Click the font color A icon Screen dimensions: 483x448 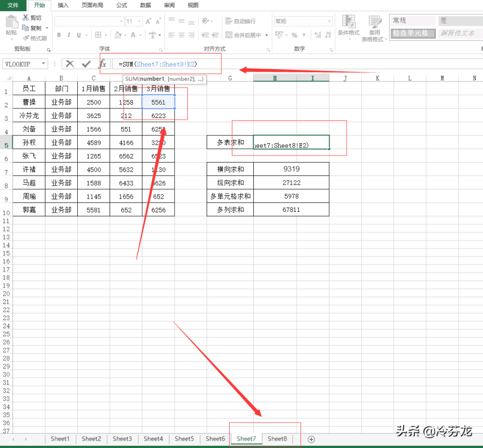[x=133, y=35]
